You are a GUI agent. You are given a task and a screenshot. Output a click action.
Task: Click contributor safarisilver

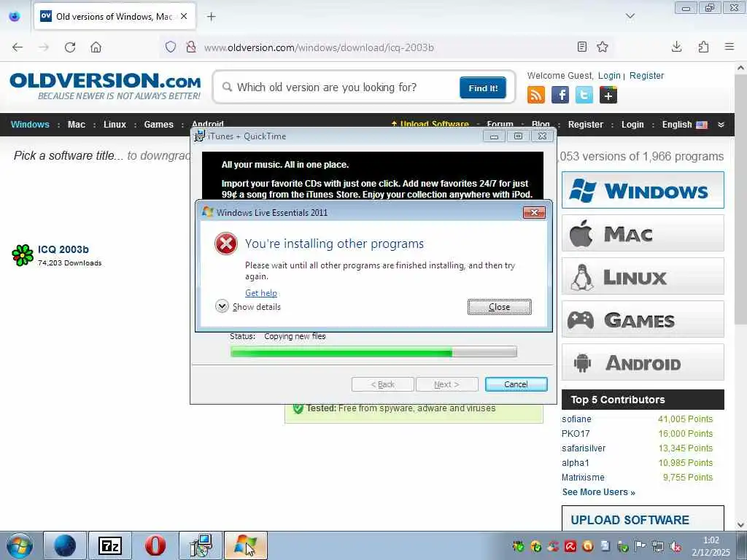tap(584, 448)
